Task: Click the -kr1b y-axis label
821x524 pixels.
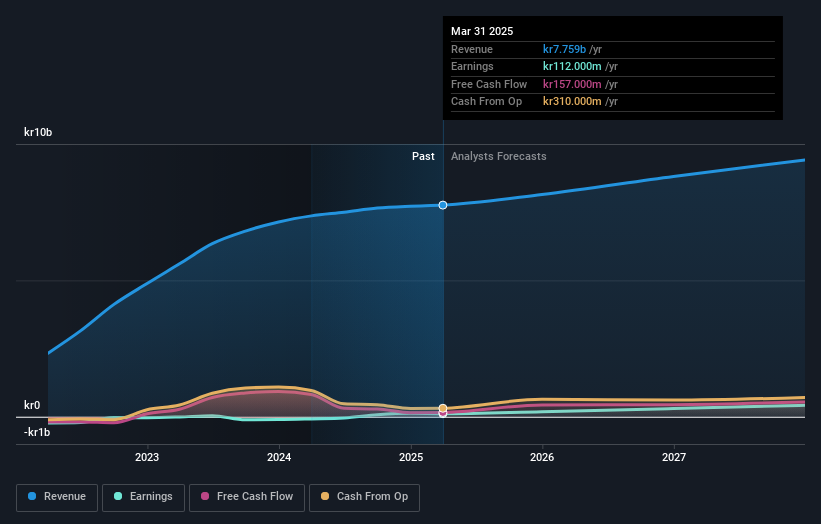Action: [x=37, y=432]
